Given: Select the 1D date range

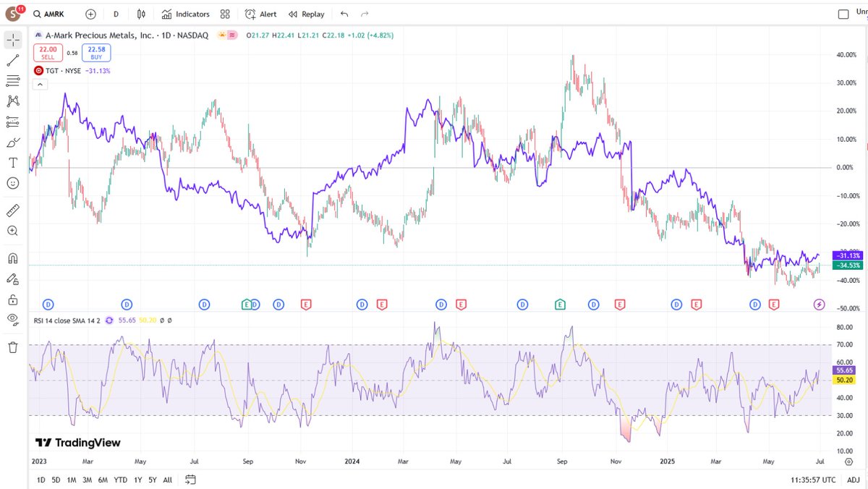Looking at the screenshot, I should [x=41, y=480].
